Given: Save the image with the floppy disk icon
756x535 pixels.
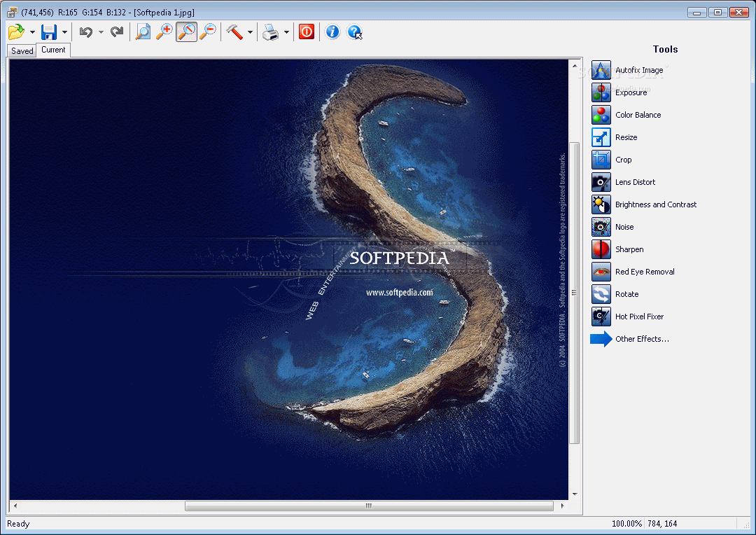Looking at the screenshot, I should pos(49,32).
